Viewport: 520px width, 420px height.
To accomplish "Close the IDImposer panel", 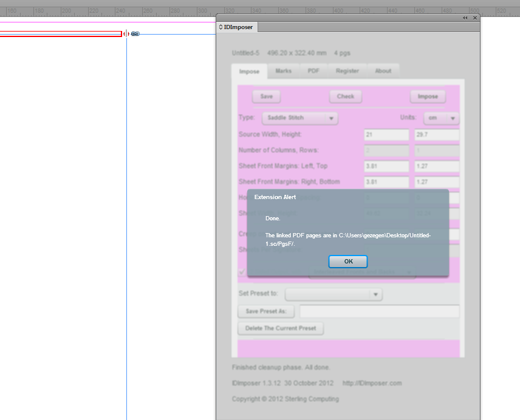I will point(475,18).
